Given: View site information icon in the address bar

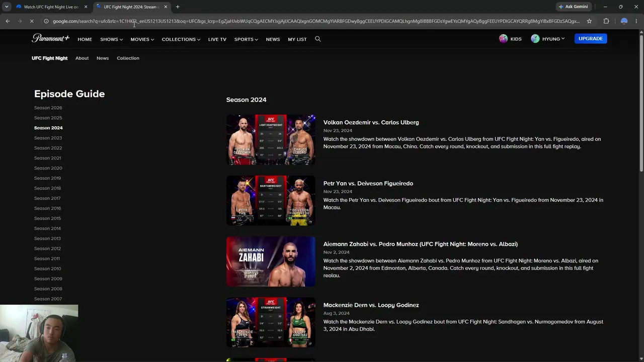Looking at the screenshot, I should point(46,21).
